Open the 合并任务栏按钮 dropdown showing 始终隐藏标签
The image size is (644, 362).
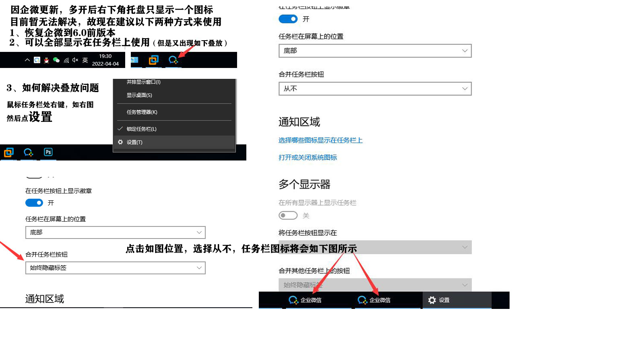tap(116, 268)
